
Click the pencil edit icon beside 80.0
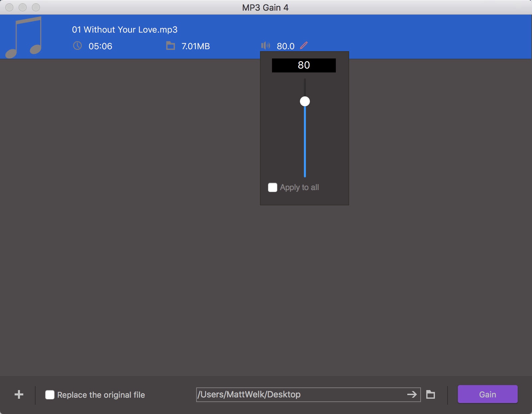(304, 46)
